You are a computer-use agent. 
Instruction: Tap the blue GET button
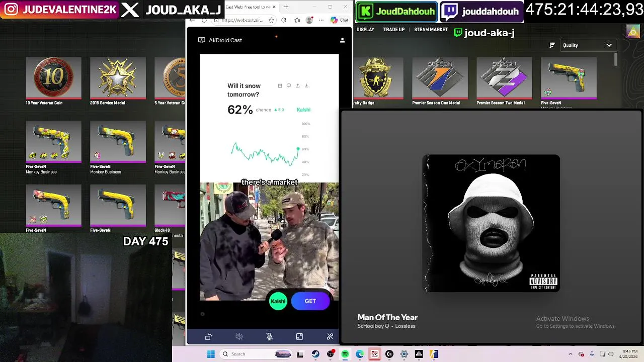[x=310, y=301]
